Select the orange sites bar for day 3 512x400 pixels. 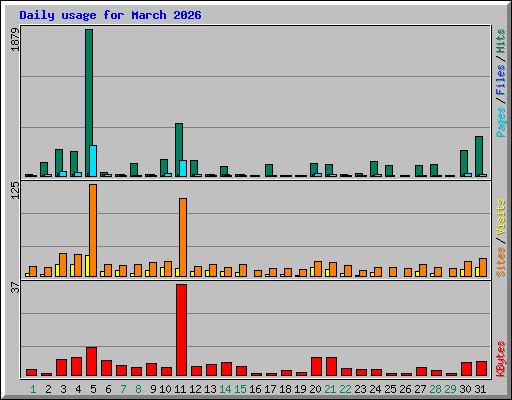(63, 265)
